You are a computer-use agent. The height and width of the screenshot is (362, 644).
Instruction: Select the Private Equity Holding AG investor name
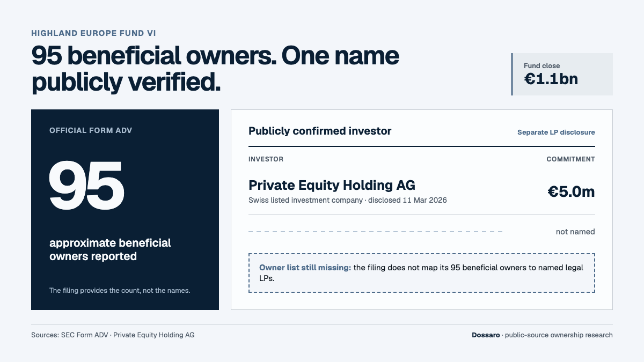tap(332, 186)
